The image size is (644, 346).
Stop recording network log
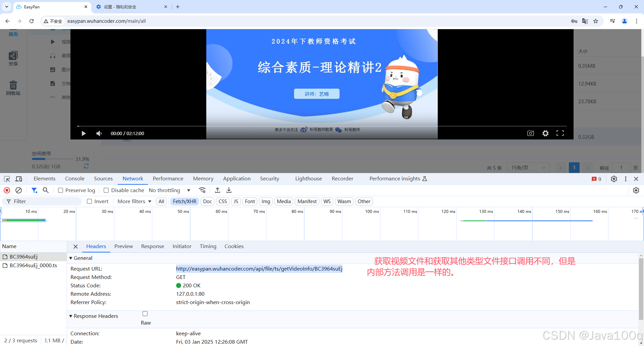[7, 190]
